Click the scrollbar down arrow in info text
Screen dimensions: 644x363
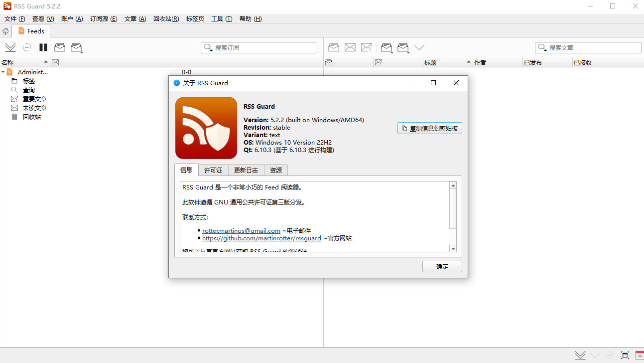453,248
